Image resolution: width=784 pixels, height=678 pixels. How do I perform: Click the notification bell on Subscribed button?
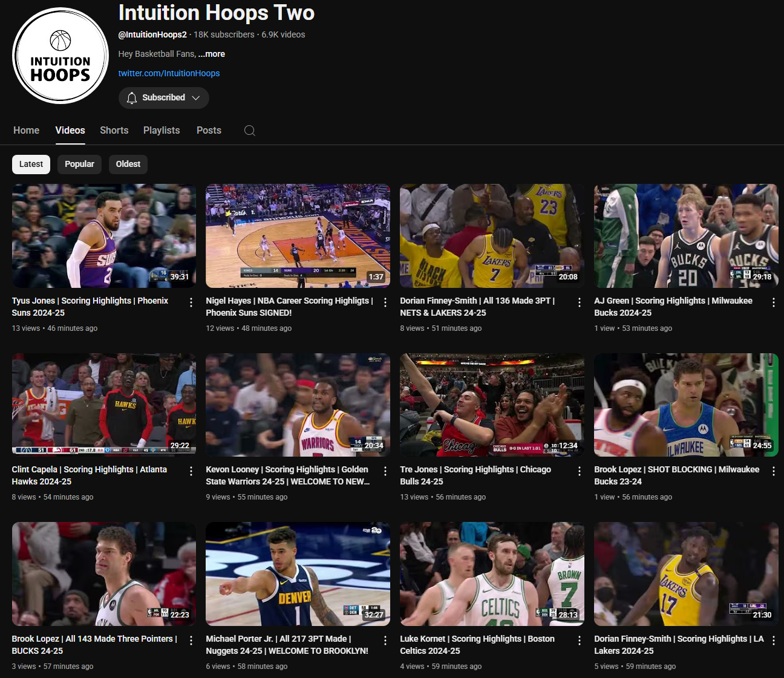132,98
